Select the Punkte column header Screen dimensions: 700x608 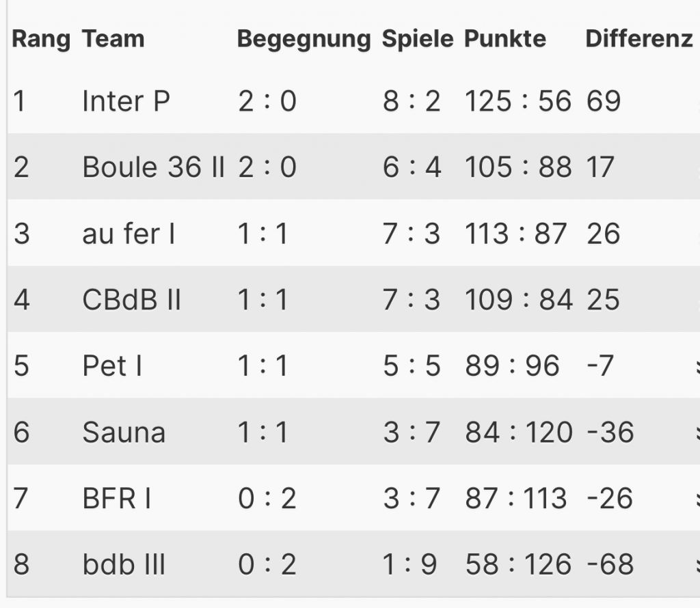coord(505,39)
